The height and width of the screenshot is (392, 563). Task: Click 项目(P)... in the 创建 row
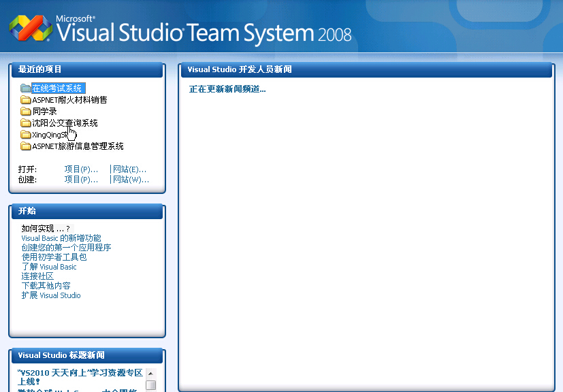81,180
